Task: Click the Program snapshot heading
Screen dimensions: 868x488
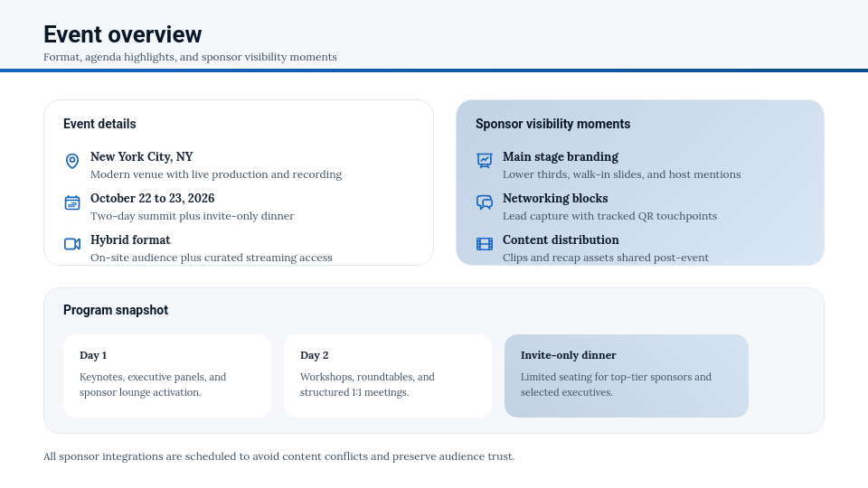Action: pos(116,310)
